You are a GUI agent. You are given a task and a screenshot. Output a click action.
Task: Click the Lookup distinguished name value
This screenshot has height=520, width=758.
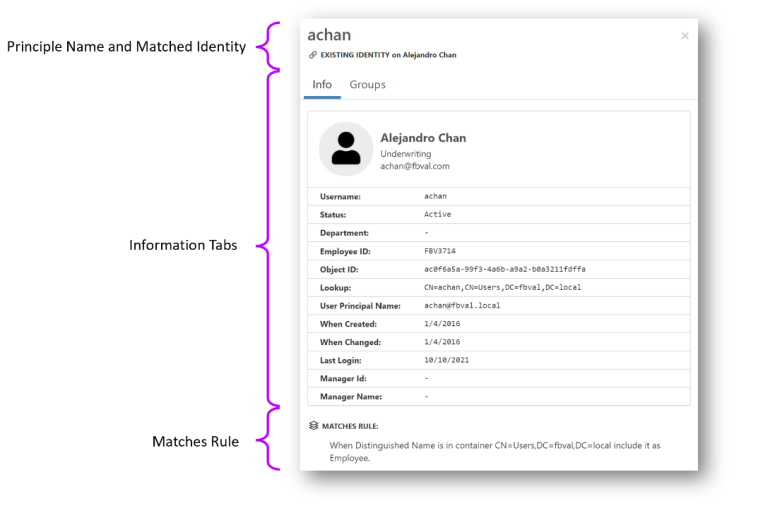pos(502,288)
